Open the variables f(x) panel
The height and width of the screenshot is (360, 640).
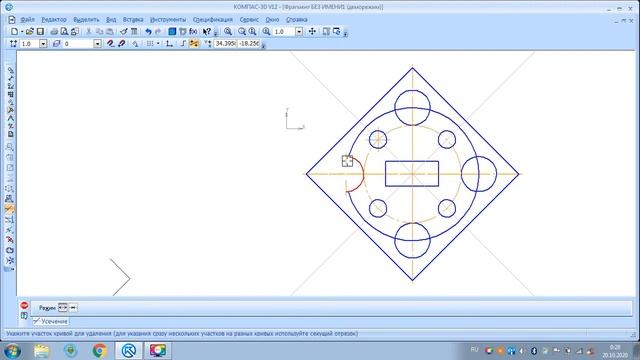pos(193,31)
